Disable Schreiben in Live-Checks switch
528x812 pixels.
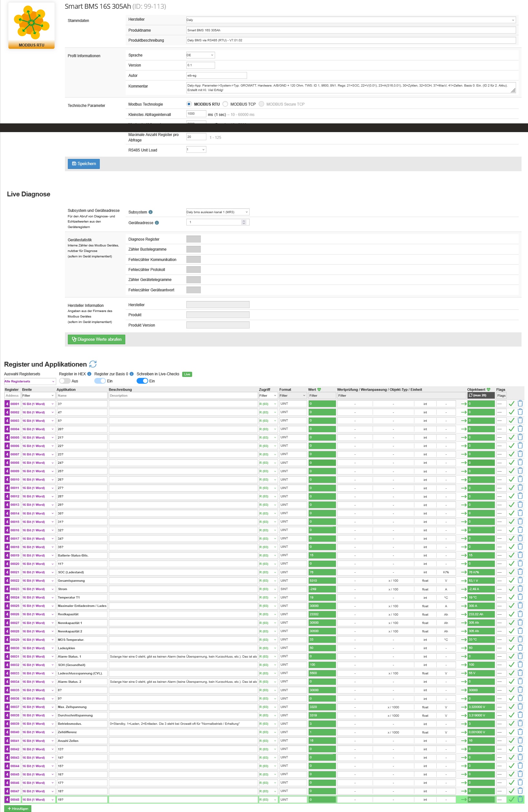click(142, 381)
